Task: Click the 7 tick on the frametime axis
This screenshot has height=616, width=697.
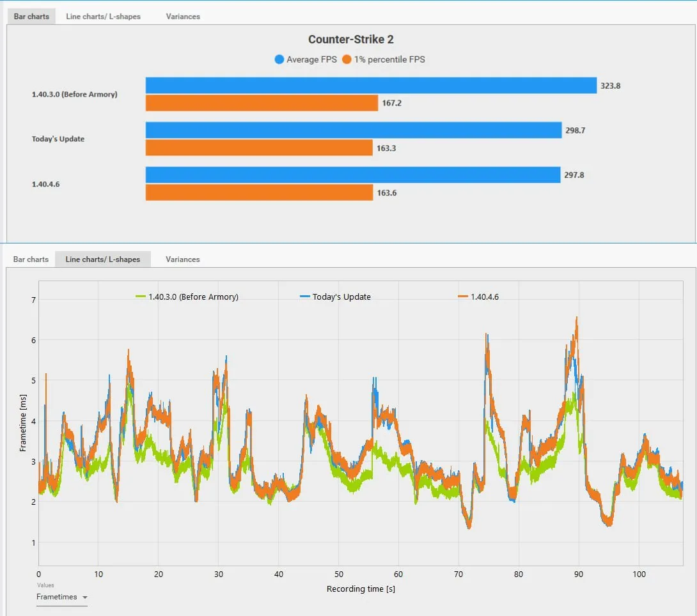Action: [x=33, y=300]
